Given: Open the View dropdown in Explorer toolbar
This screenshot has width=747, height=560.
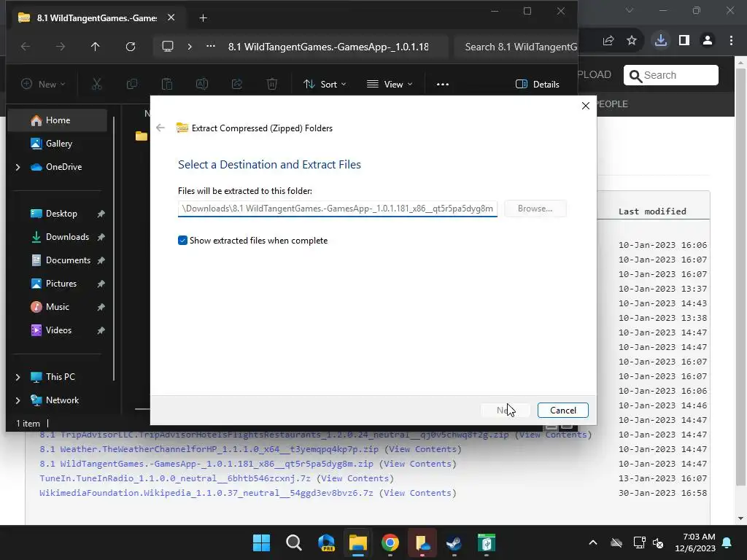Looking at the screenshot, I should [390, 85].
